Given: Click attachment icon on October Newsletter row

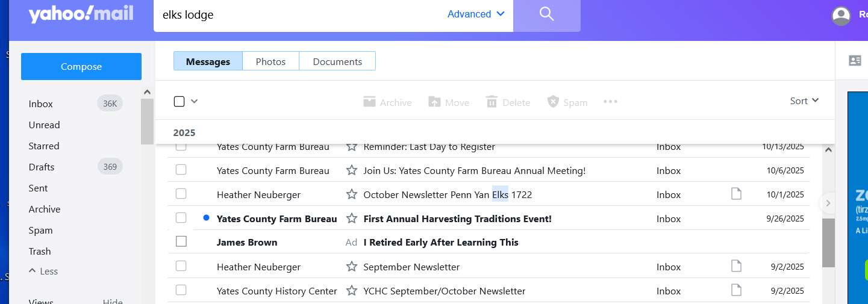Looking at the screenshot, I should [x=736, y=194].
